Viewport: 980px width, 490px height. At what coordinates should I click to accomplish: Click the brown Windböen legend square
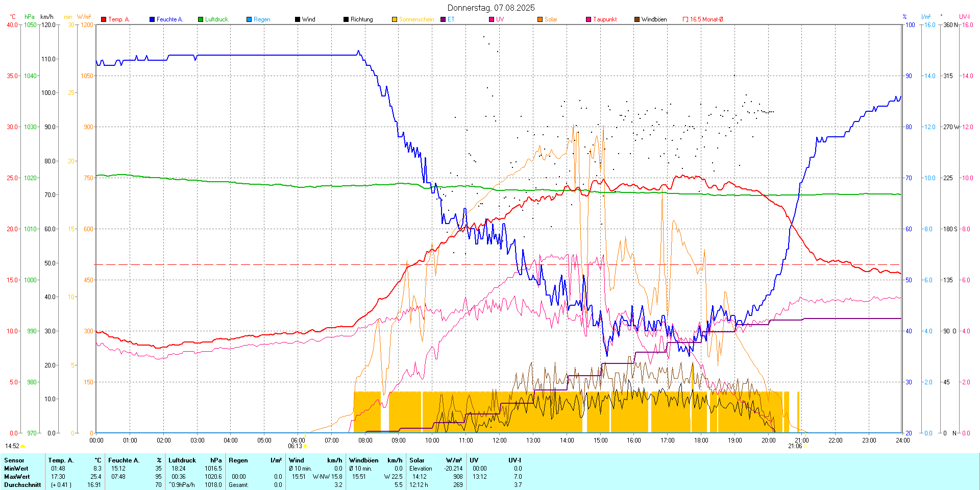[x=637, y=19]
